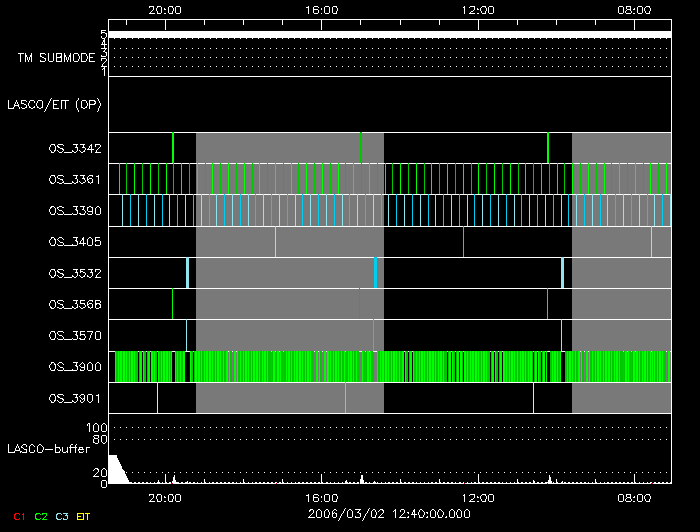This screenshot has width=700, height=532.
Task: Click OS_3566 green marker nearest the 20:00 tick
Action: [172, 304]
